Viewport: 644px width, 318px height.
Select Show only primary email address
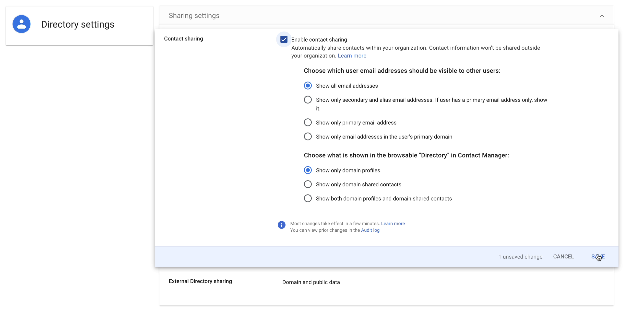pyautogui.click(x=308, y=122)
